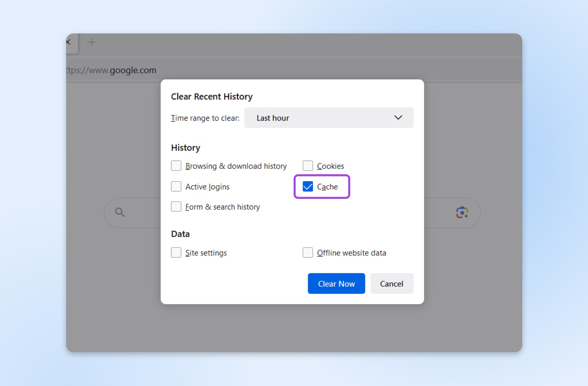Click the Cache text label

click(x=327, y=187)
